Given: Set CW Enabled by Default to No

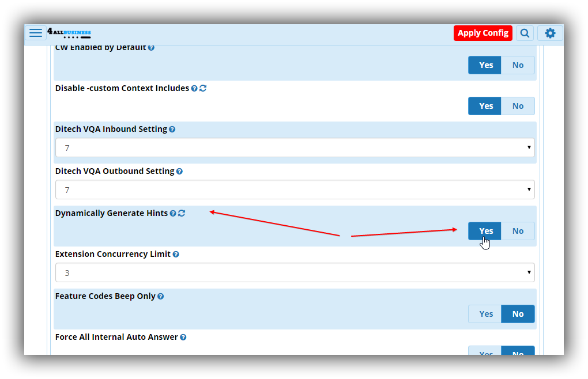Looking at the screenshot, I should click(518, 65).
